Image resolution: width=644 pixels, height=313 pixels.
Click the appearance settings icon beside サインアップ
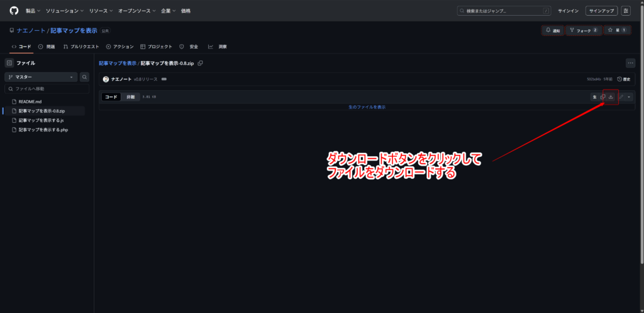tap(626, 11)
